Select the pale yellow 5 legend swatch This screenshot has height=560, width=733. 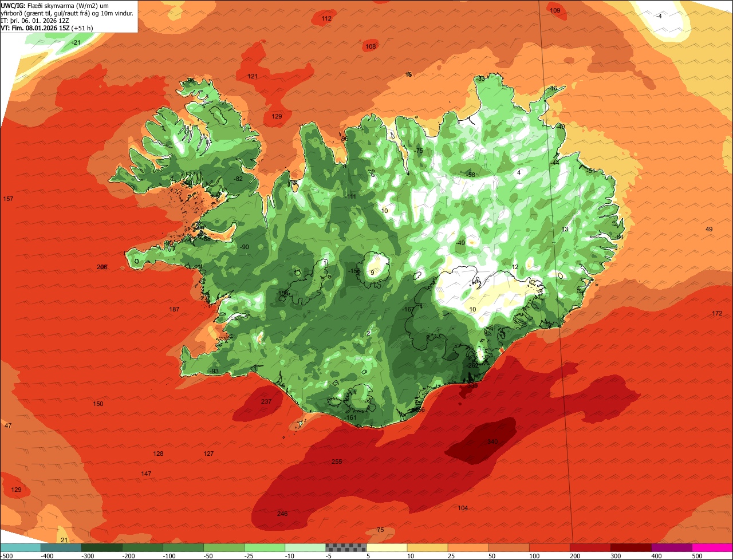click(x=387, y=547)
